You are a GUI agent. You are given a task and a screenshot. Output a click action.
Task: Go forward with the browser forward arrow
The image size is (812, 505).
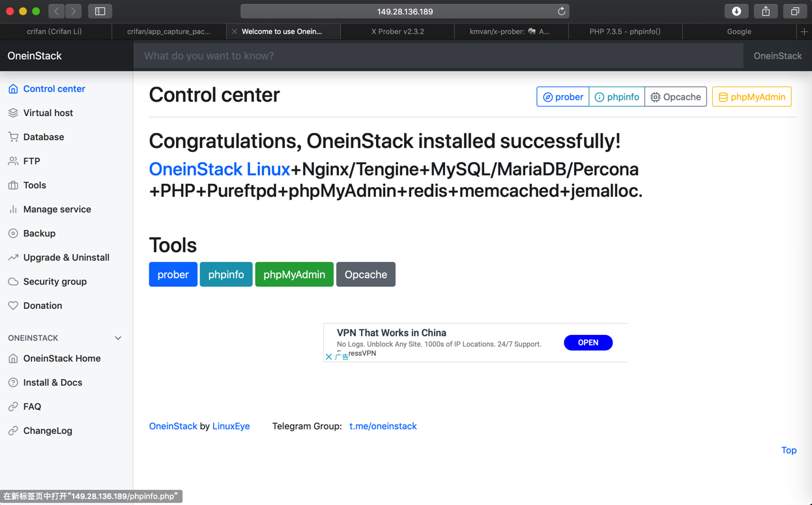[74, 11]
